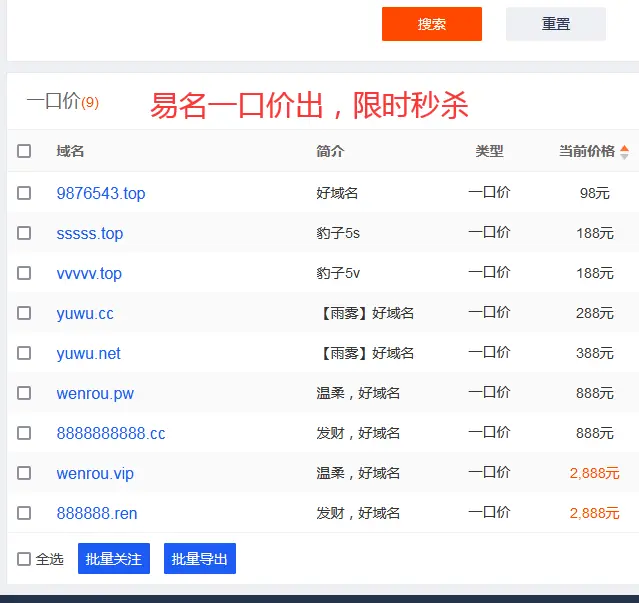Click the 重置 reset button
This screenshot has height=603, width=639.
555,24
